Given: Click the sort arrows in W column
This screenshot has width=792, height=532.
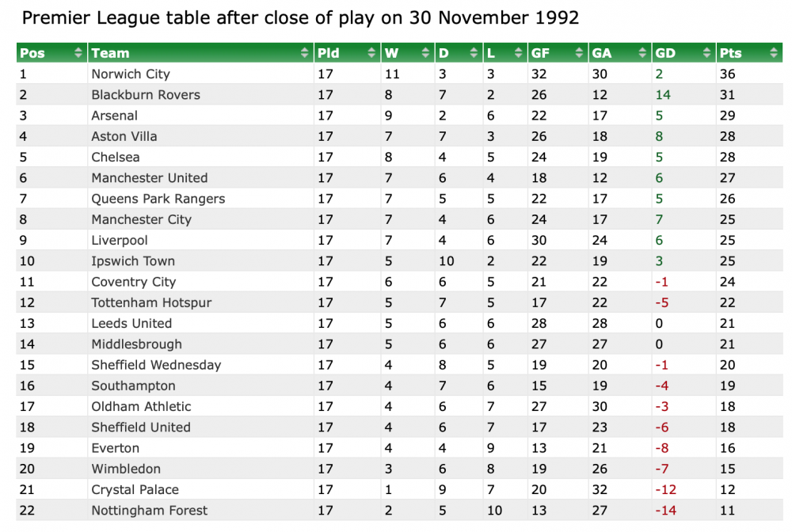Looking at the screenshot, I should [426, 53].
